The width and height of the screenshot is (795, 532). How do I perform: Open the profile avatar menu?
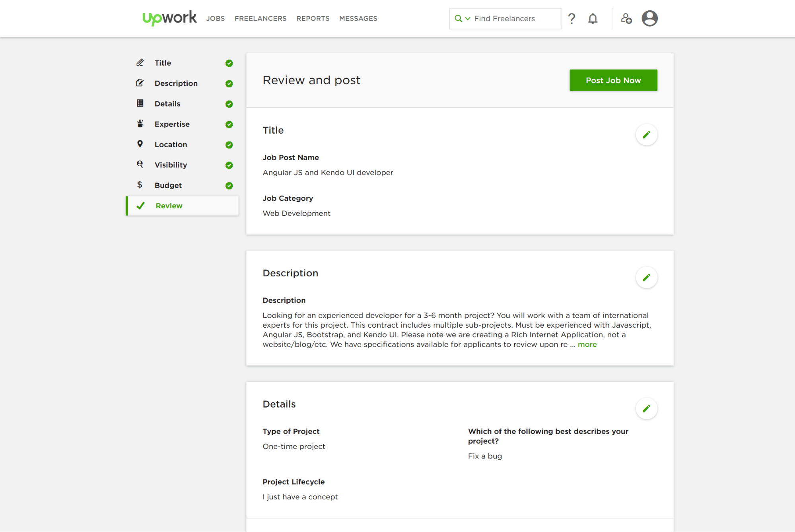pos(649,18)
